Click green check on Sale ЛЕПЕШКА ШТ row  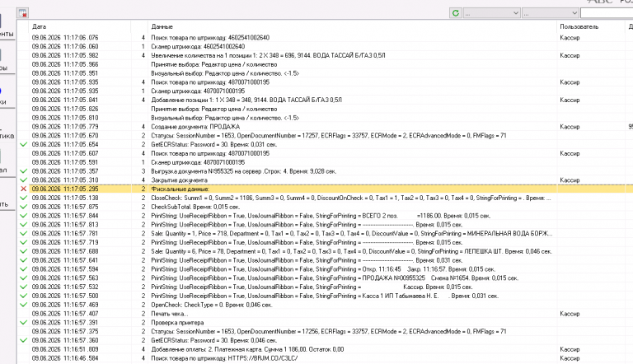[x=23, y=251]
